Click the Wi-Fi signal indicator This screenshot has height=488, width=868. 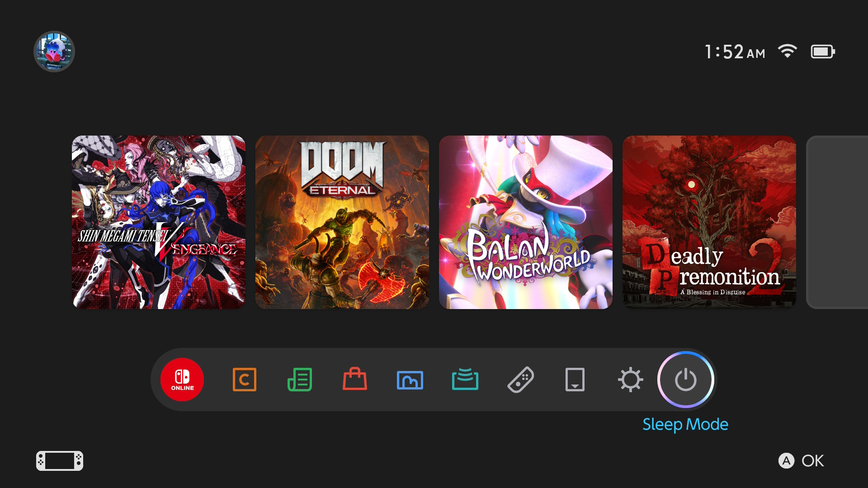[788, 51]
